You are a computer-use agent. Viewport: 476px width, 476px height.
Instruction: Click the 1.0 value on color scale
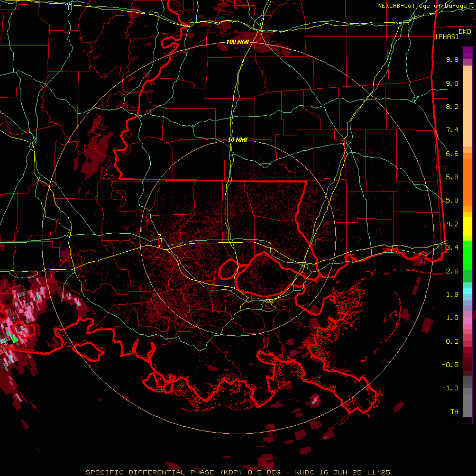(x=452, y=318)
